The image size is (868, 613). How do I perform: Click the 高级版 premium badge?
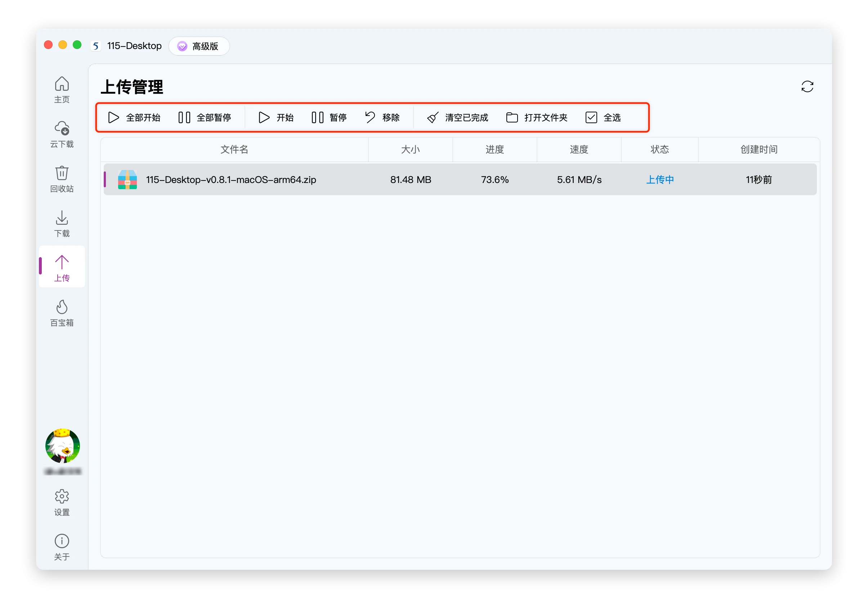tap(199, 46)
